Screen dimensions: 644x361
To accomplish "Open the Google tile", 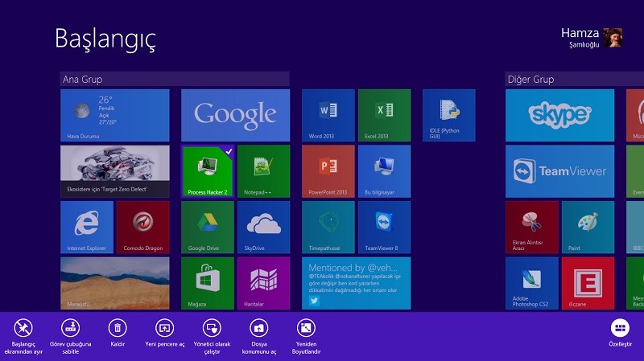I will coord(235,115).
